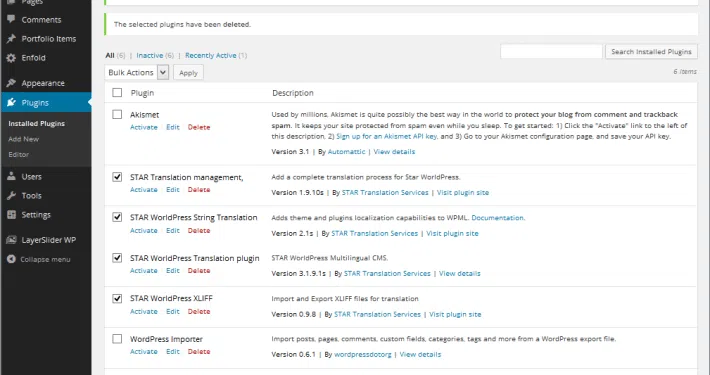Uncheck STAR WorldPress String Translation checkbox
The image size is (710, 375).
pyautogui.click(x=117, y=217)
